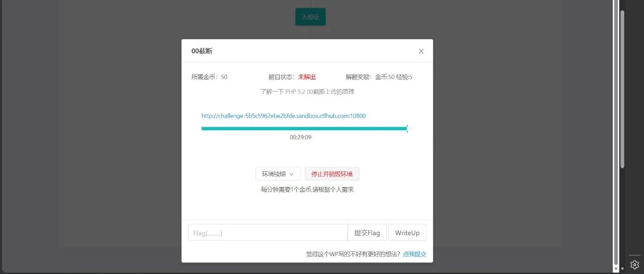Open the WriteUp button
Image resolution: width=644 pixels, height=274 pixels.
[x=408, y=233]
